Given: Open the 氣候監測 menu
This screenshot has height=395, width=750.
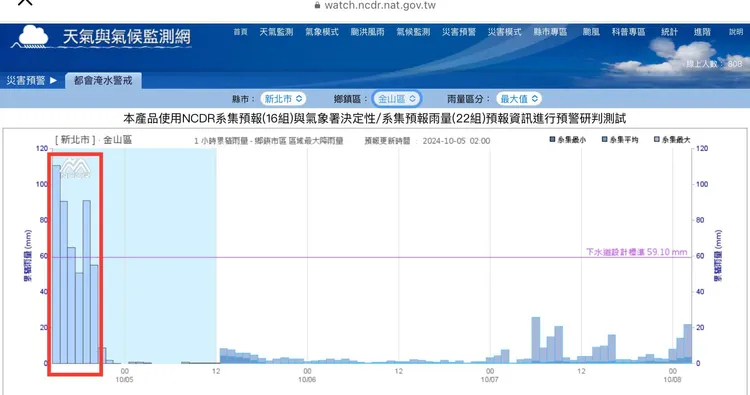Looking at the screenshot, I should click(x=413, y=32).
